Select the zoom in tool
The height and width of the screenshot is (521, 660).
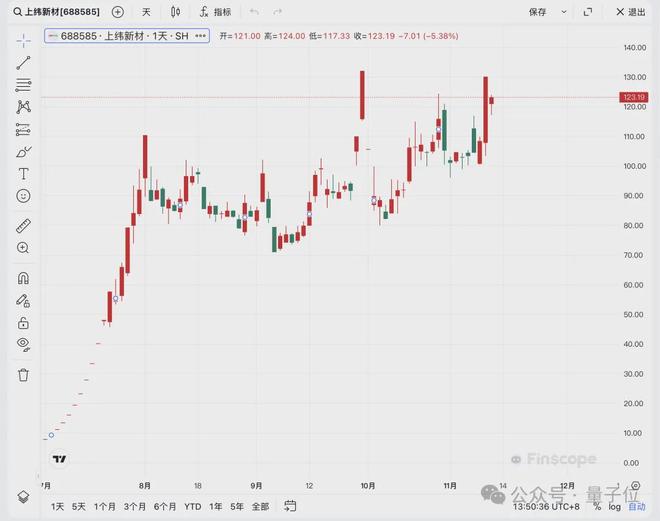[24, 248]
